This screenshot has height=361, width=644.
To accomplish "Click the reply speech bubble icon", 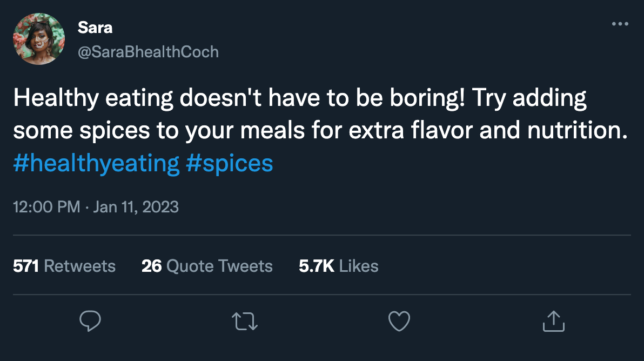I will [90, 320].
